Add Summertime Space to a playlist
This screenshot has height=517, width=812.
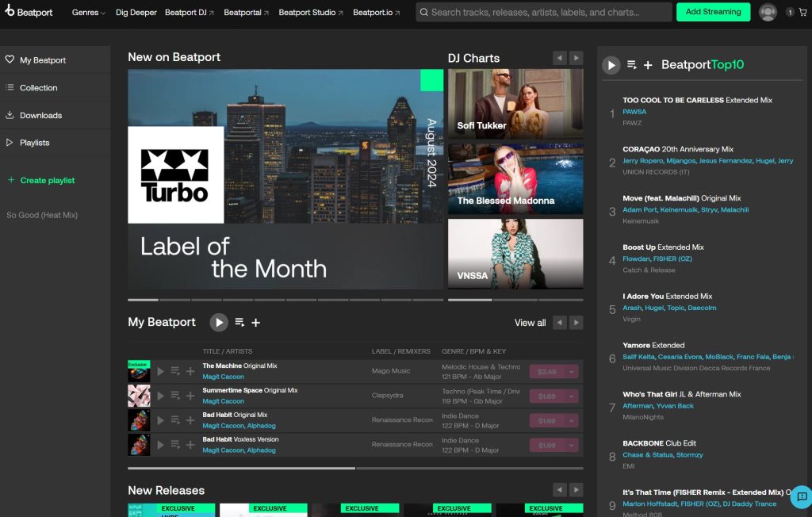point(190,396)
